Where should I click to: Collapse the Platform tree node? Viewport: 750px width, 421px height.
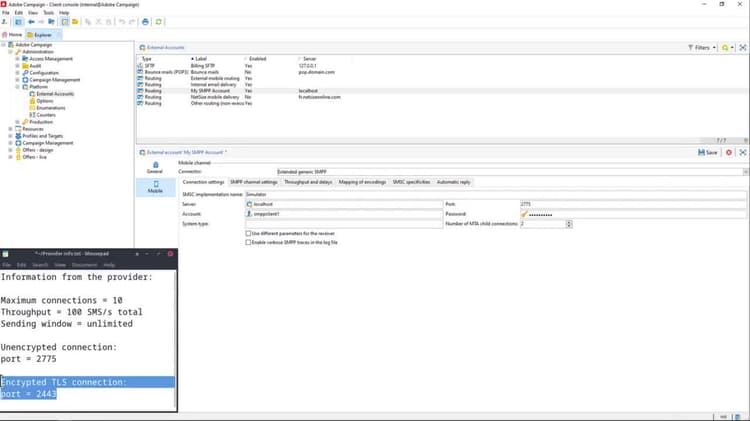click(18, 87)
